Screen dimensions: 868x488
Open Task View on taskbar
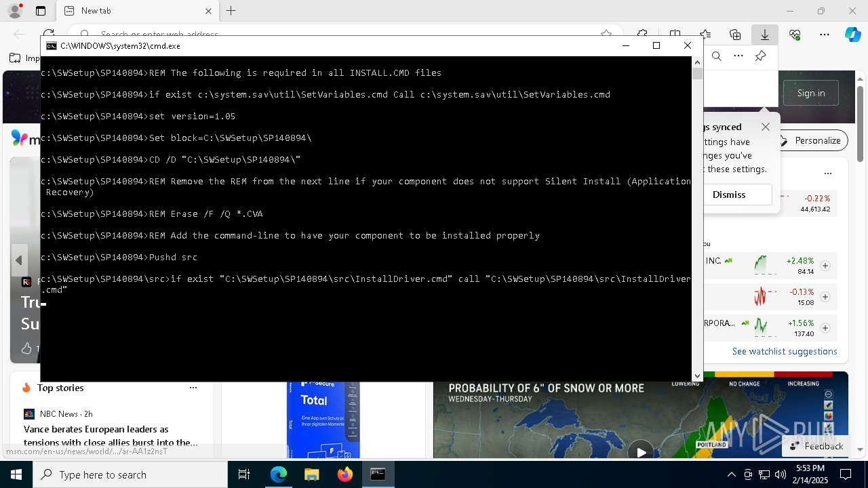click(244, 474)
